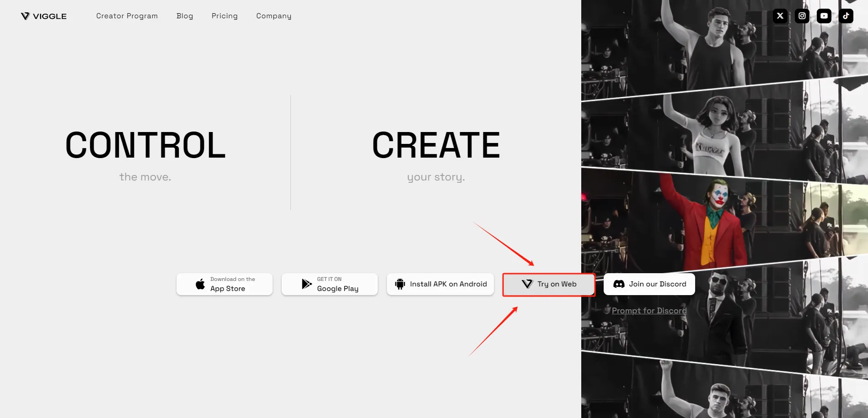Open Viggle's YouTube channel icon
Image resolution: width=868 pixels, height=418 pixels.
tap(824, 16)
